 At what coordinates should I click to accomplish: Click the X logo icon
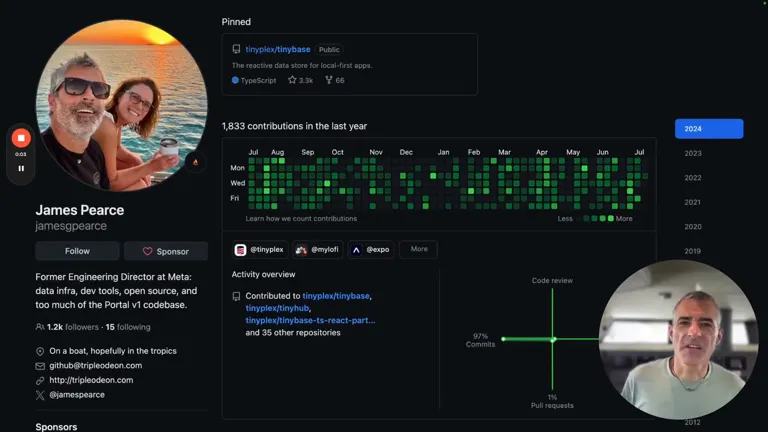coord(40,395)
